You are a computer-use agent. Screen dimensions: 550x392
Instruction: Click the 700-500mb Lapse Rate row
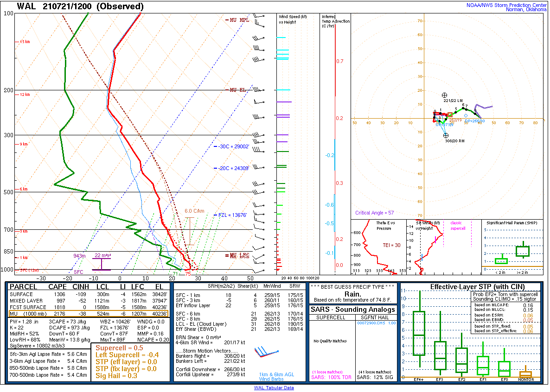48,375
